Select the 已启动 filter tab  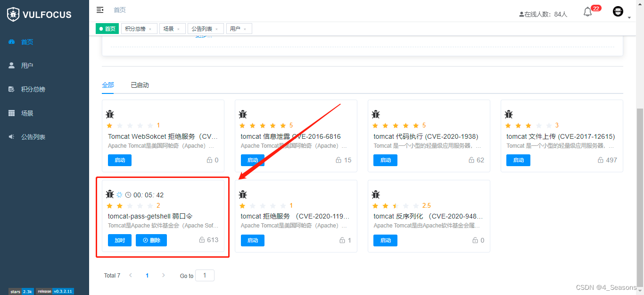(140, 85)
